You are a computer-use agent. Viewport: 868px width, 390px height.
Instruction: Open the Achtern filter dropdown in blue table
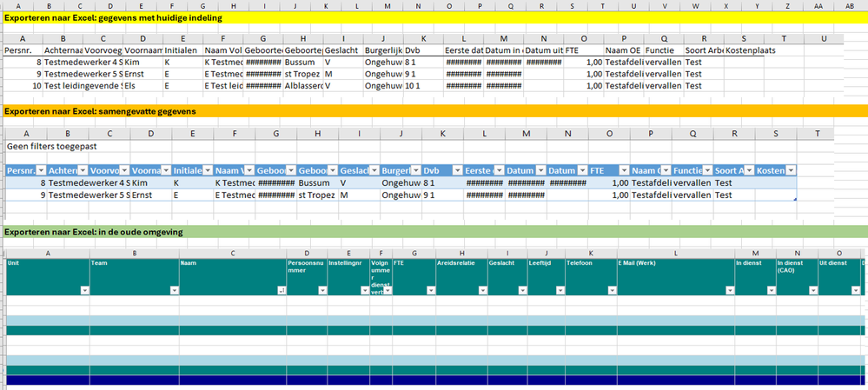pos(83,170)
